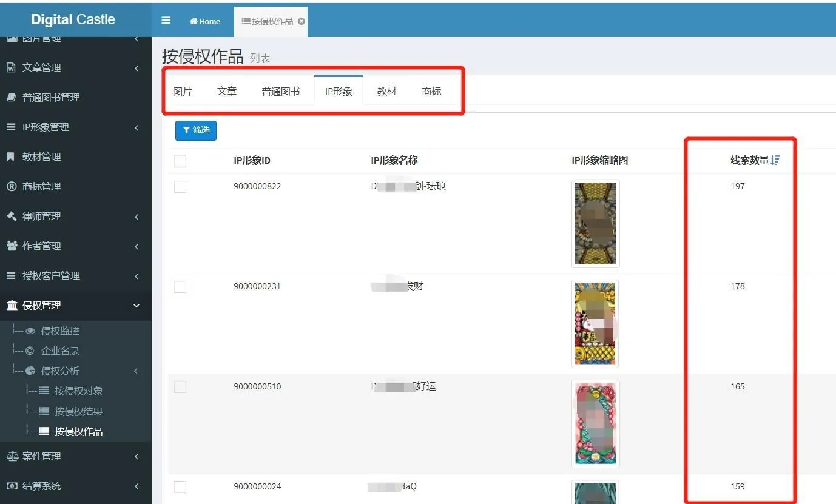
Task: Click the list icon beside 按侵权结果
Action: pyautogui.click(x=44, y=411)
